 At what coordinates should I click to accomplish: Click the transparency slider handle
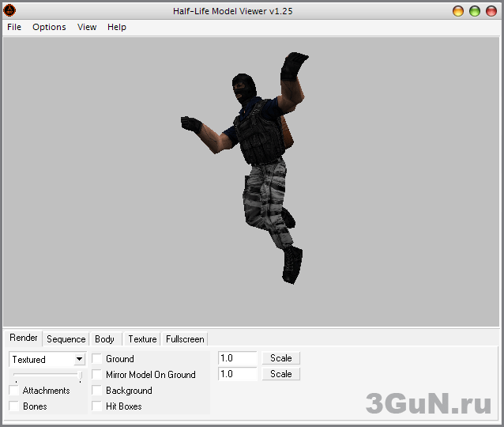80,376
